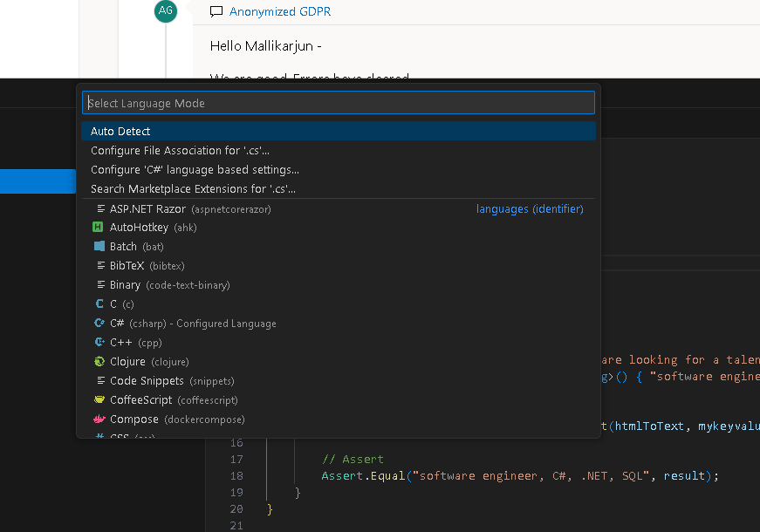Click the languages (identifier) label
The width and height of the screenshot is (760, 532).
530,208
